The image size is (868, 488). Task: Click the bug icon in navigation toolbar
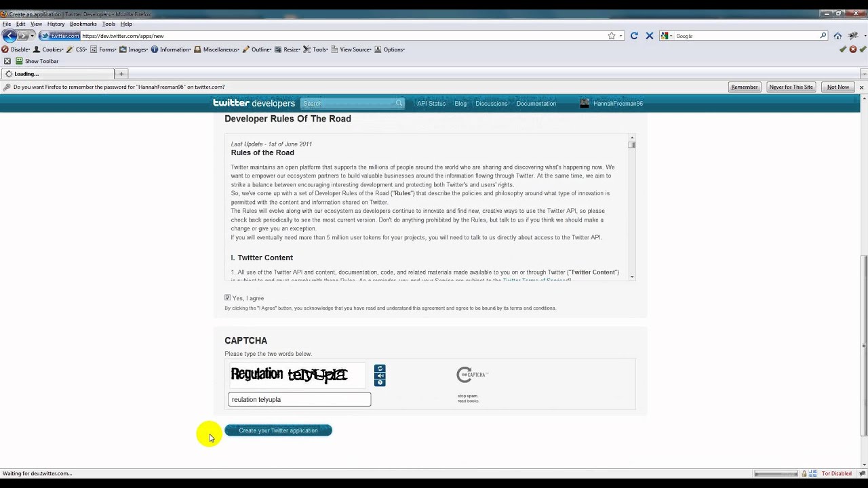pyautogui.click(x=854, y=36)
